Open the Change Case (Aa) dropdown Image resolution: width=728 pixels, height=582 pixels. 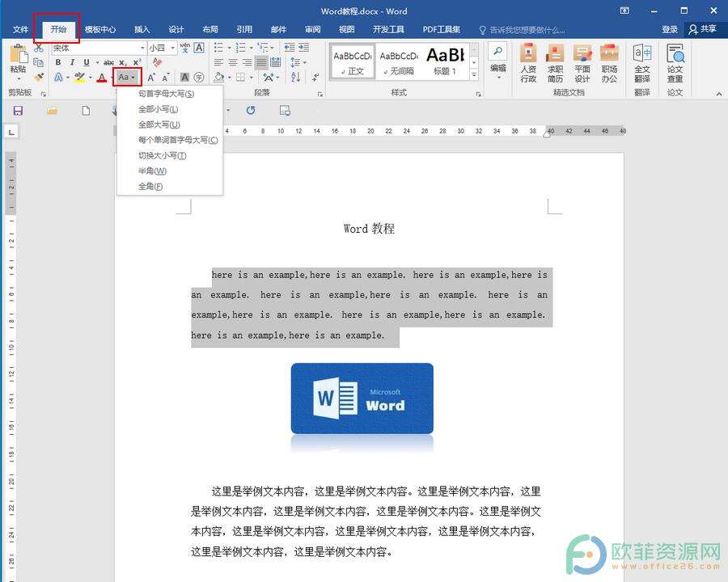pyautogui.click(x=127, y=77)
